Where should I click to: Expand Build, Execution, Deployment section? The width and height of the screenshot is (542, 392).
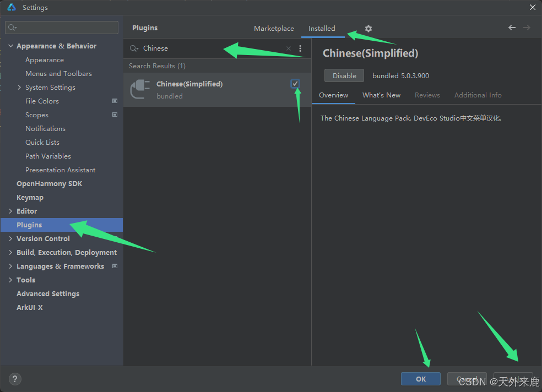(x=10, y=253)
